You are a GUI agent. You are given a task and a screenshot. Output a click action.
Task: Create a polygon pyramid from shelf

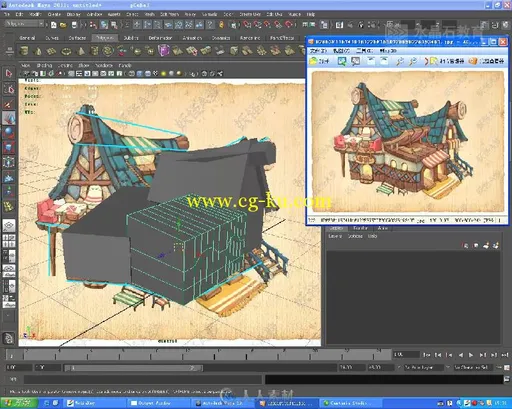81,51
